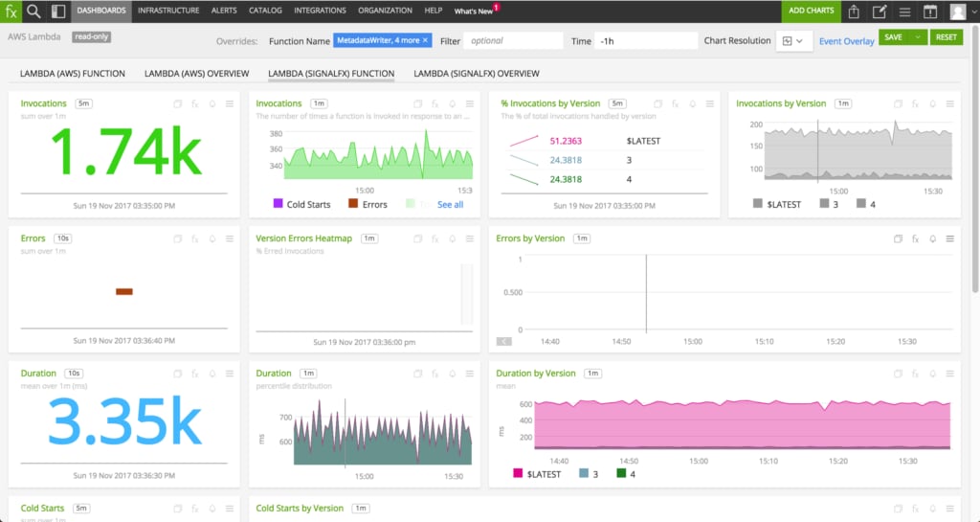The image size is (980, 522).
Task: Click copy icon on Version Errors Heatmap chart
Action: coord(418,238)
